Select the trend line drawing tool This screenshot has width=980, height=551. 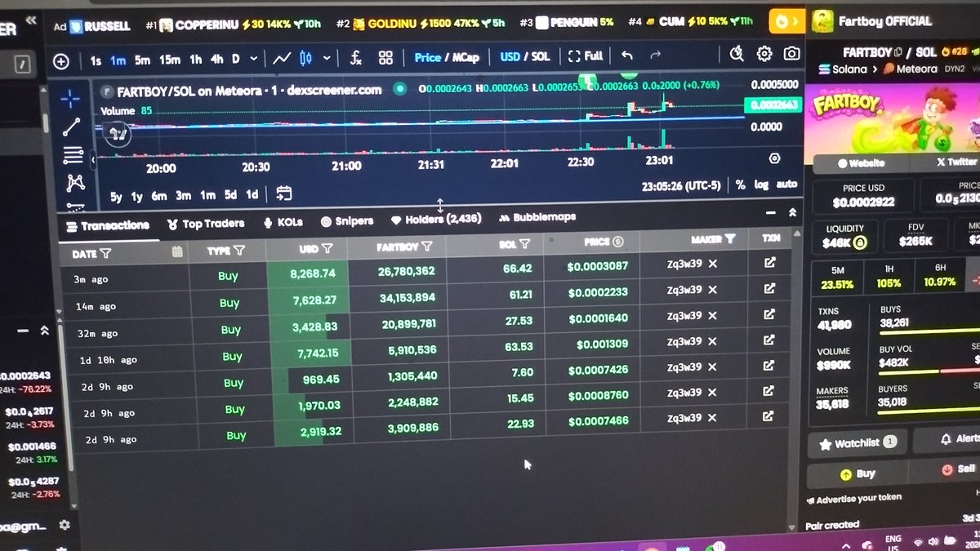[x=72, y=127]
